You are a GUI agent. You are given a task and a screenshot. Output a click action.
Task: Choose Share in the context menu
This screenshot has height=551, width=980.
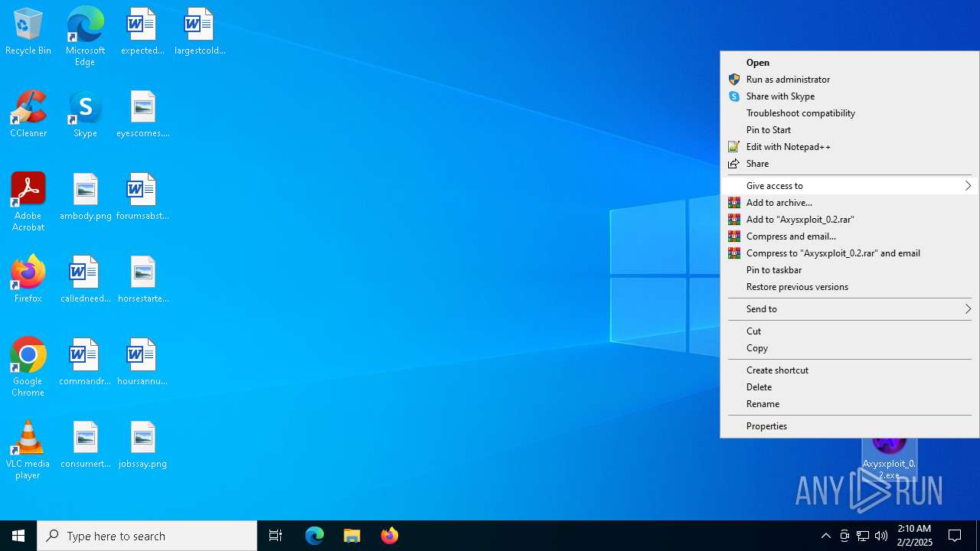tap(850, 164)
